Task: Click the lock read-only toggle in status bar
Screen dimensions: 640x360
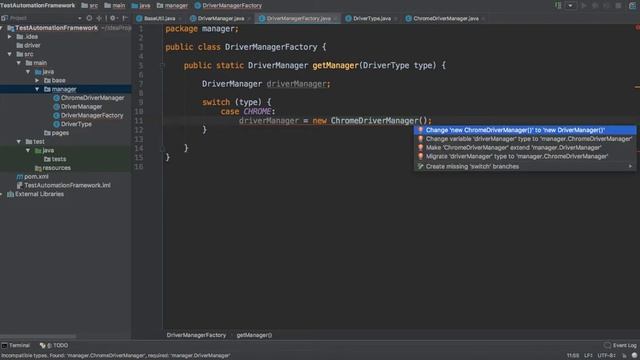Action: (x=624, y=356)
